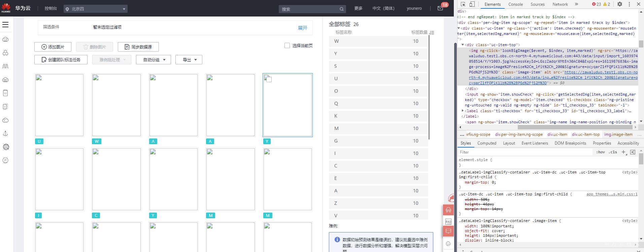Check the checkbox on highlighted Y image
644x252 pixels.
[x=269, y=80]
